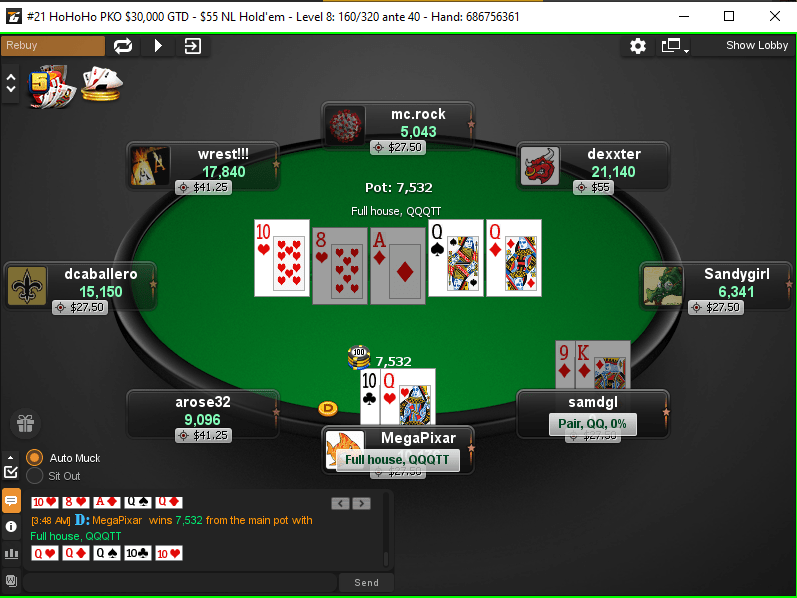Click the Rebuy button
Viewport: 797px width, 598px height.
(53, 46)
